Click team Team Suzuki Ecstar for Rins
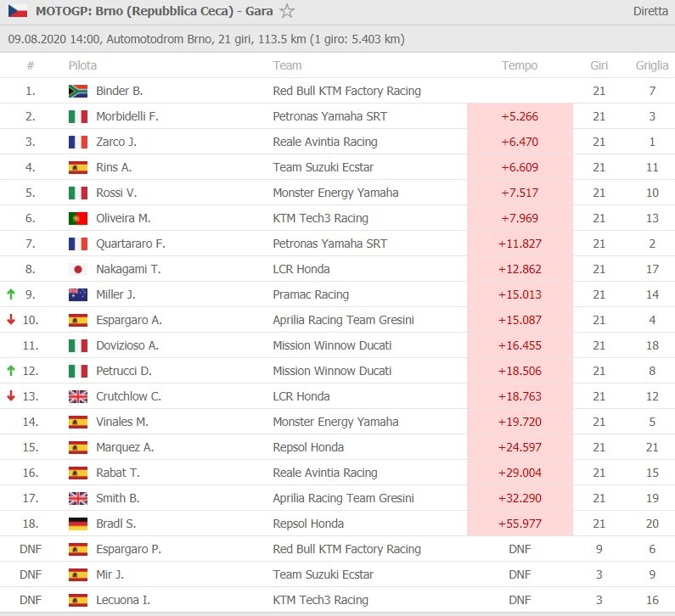Viewport: 675px width, 616px height. (x=323, y=167)
